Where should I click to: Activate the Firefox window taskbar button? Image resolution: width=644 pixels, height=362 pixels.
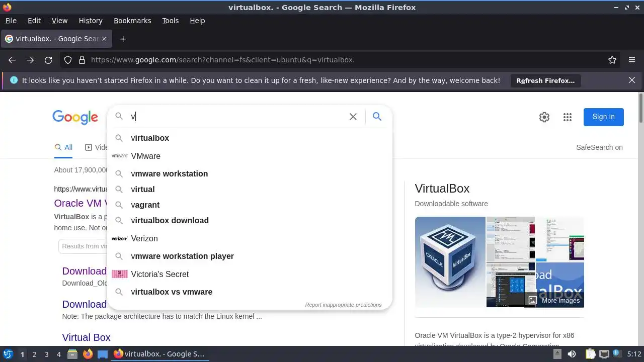159,354
